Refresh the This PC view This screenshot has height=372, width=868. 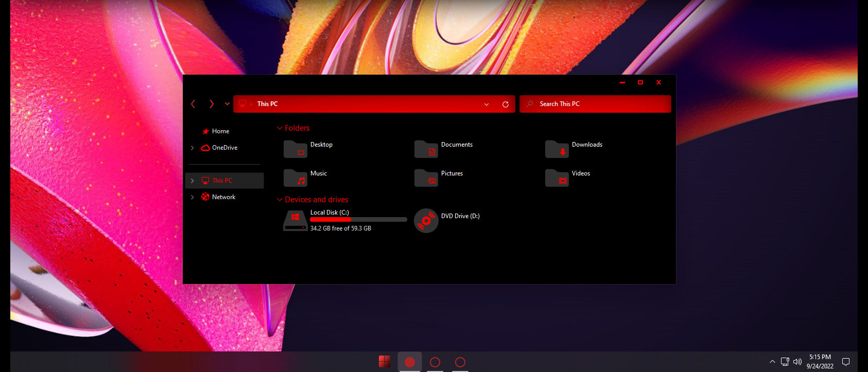pos(506,104)
